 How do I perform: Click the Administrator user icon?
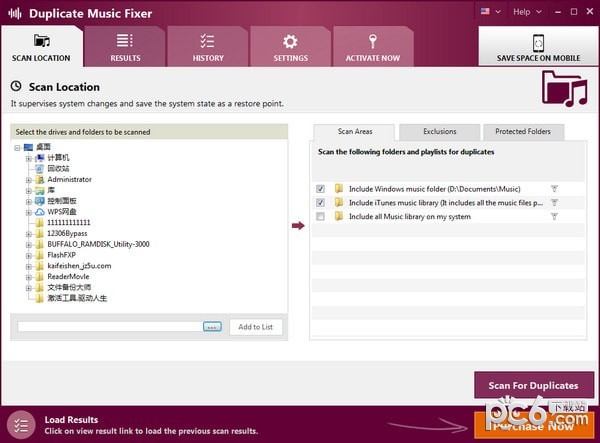40,179
